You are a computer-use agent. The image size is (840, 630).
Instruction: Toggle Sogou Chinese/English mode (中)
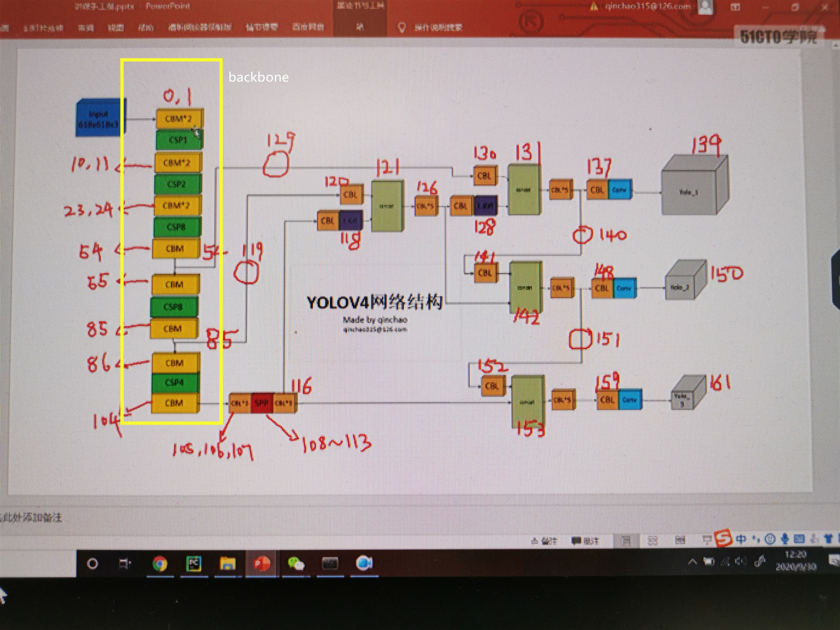click(741, 539)
